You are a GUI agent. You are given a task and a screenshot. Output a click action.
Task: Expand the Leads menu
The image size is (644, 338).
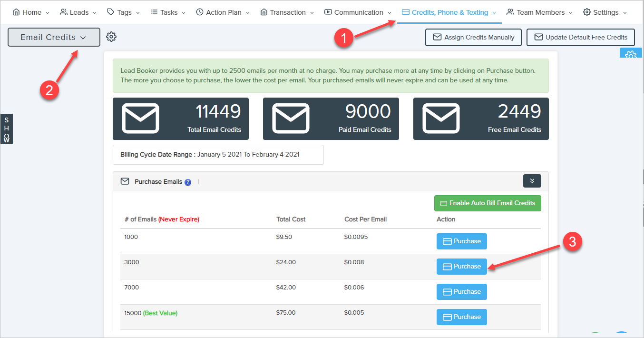click(78, 12)
